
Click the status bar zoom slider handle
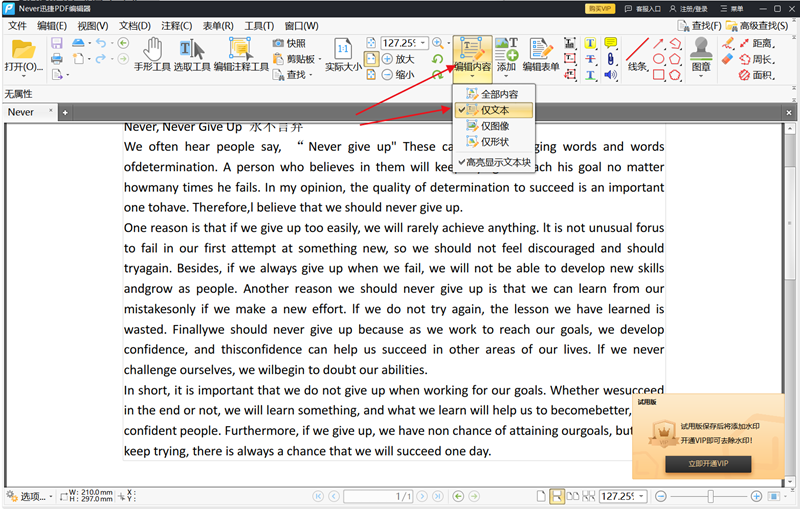tap(710, 496)
